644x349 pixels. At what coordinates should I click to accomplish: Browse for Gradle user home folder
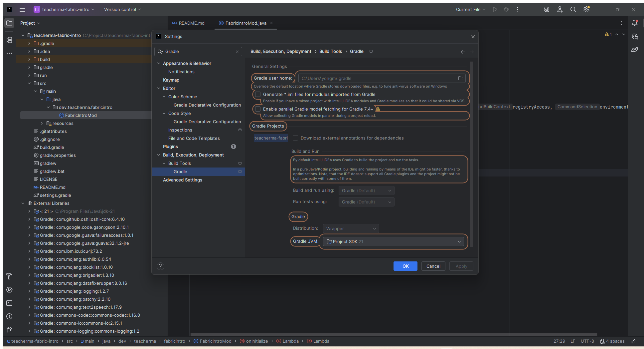click(461, 78)
